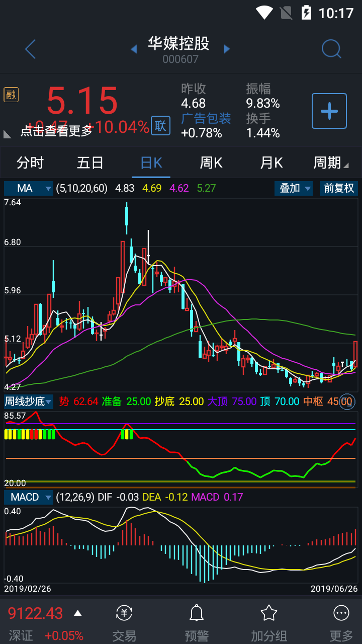Tap 昨收 value 4.68

tap(194, 104)
